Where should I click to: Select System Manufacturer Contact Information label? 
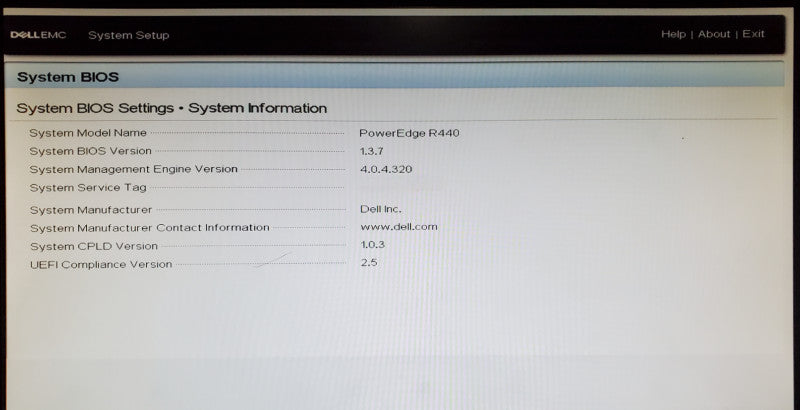(149, 228)
